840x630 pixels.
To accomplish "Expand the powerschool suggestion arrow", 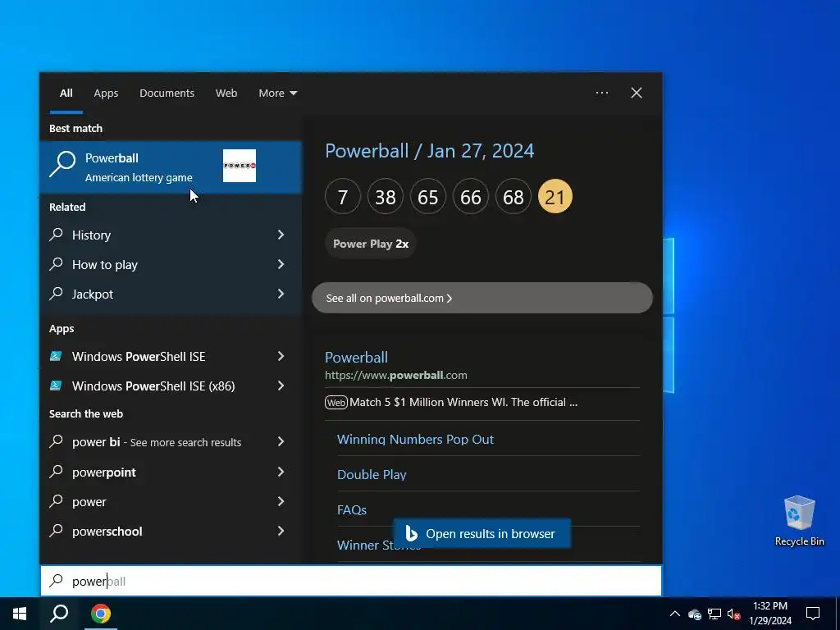I will (281, 531).
